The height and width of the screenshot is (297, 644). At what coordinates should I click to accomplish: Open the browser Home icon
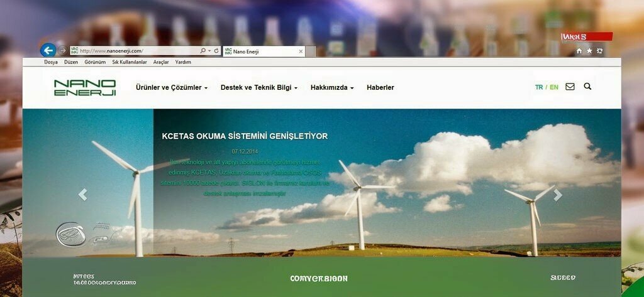(x=579, y=51)
